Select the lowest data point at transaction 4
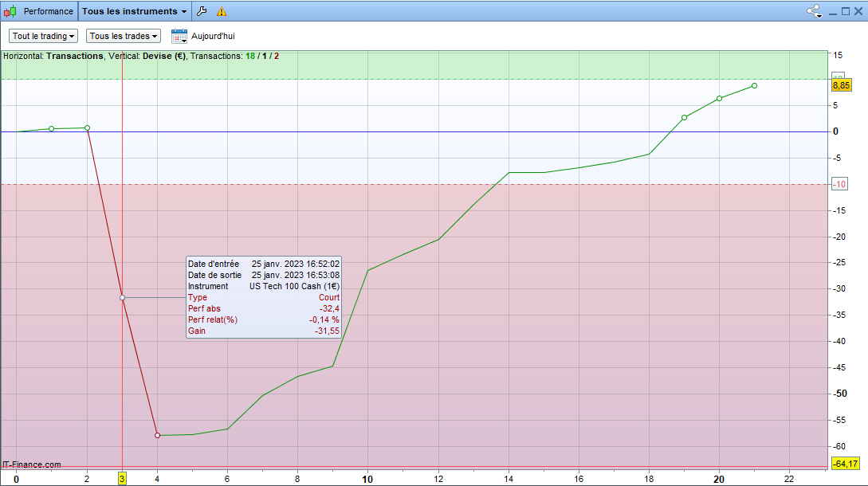Screen dimensions: 868x486 [x=157, y=435]
